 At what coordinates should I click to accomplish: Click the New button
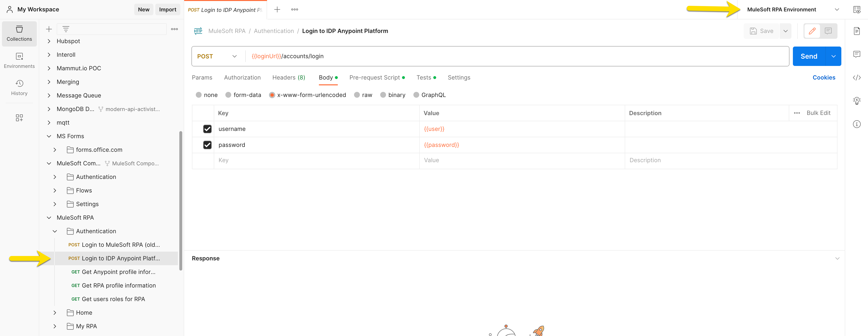(143, 9)
